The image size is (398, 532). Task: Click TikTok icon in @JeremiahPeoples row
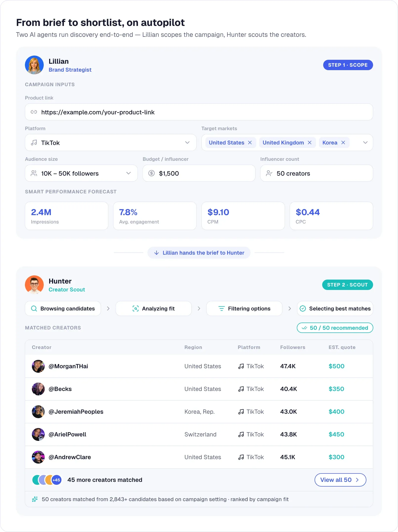coord(241,412)
